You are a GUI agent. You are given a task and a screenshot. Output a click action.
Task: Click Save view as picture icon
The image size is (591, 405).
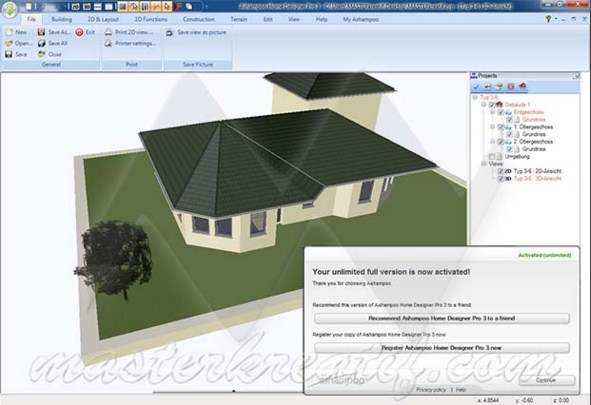point(170,33)
